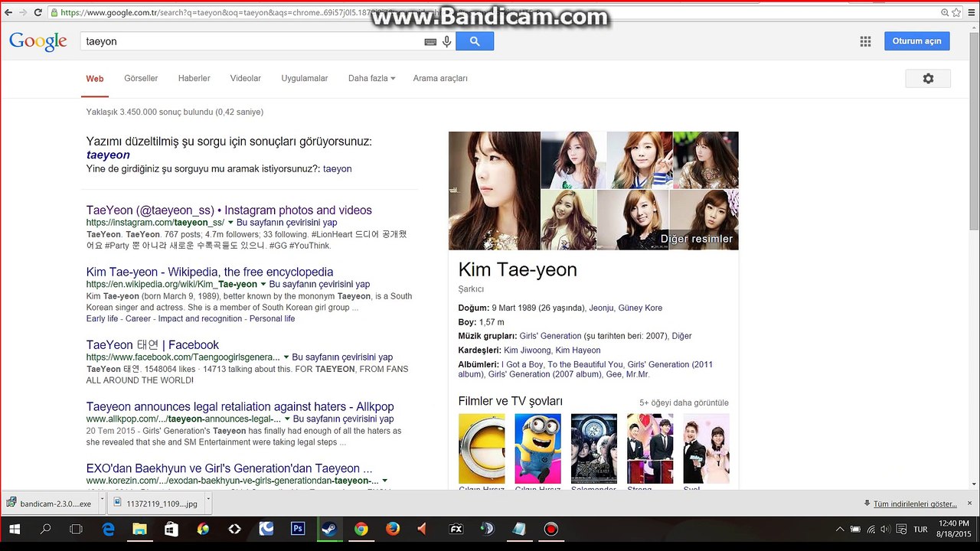Click Tüm indirilenleri göster link
This screenshot has width=980, height=551.
click(915, 504)
